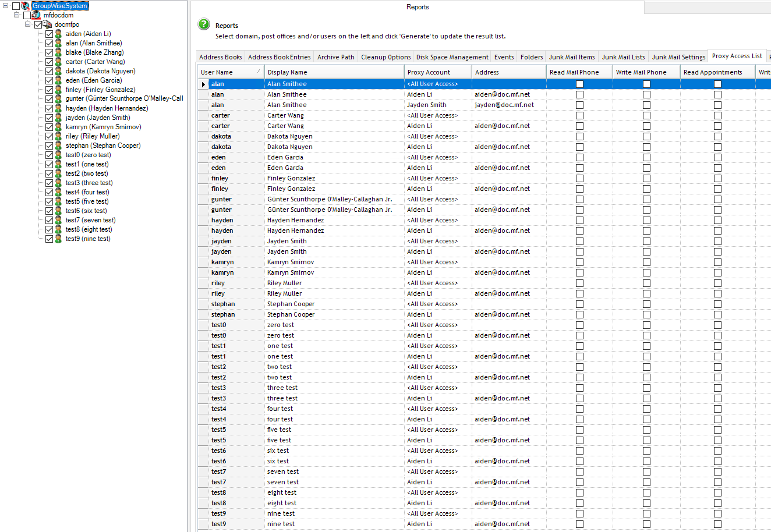This screenshot has width=771, height=532.
Task: Go to the Disk Space Management tab
Action: [x=452, y=57]
